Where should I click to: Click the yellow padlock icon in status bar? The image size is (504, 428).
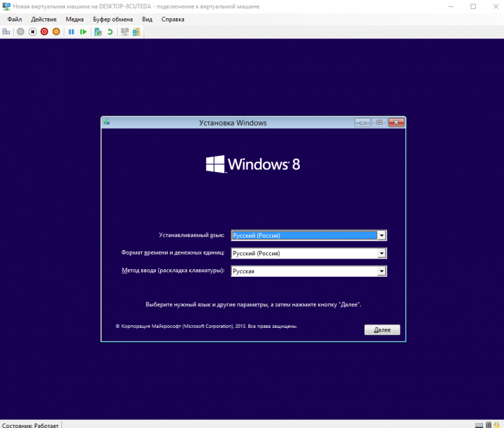496,425
